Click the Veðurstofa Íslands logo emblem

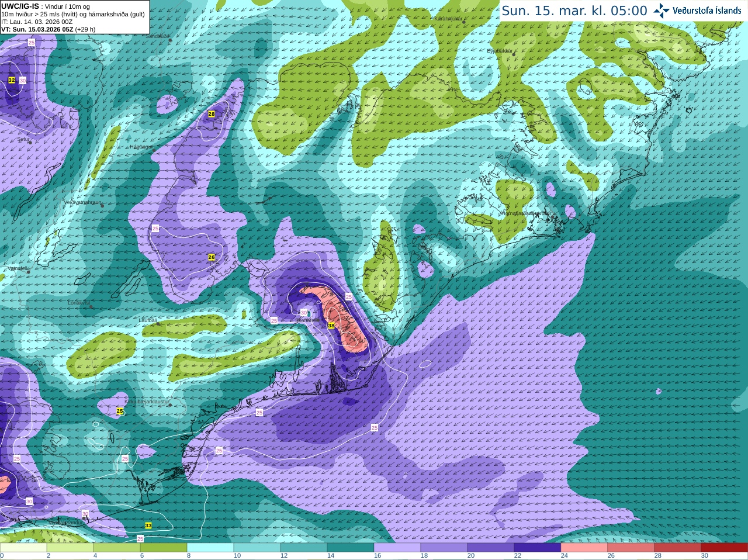point(661,11)
